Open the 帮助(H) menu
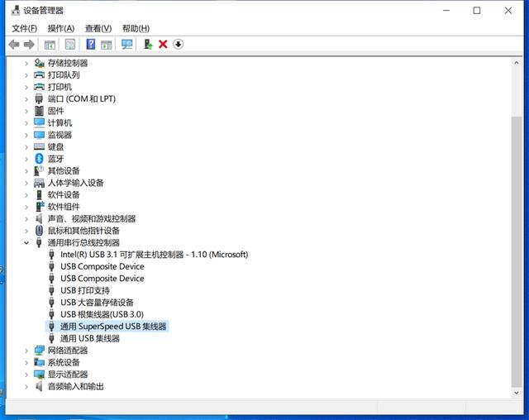Viewport: 529px width, 420px height. [136, 28]
